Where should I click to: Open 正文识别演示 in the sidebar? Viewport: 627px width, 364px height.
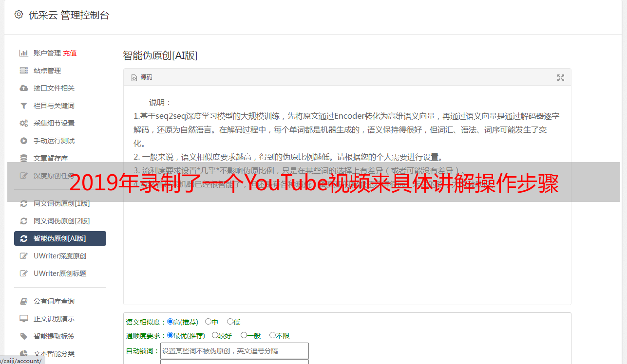point(54,319)
